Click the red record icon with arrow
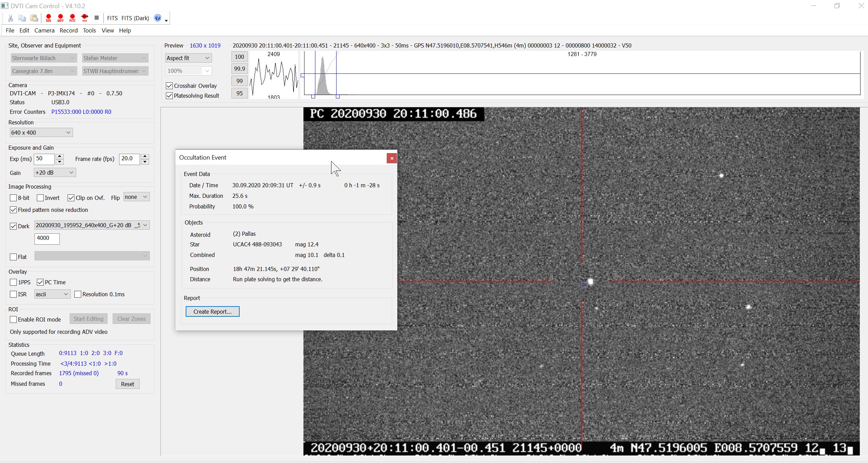 coord(85,18)
